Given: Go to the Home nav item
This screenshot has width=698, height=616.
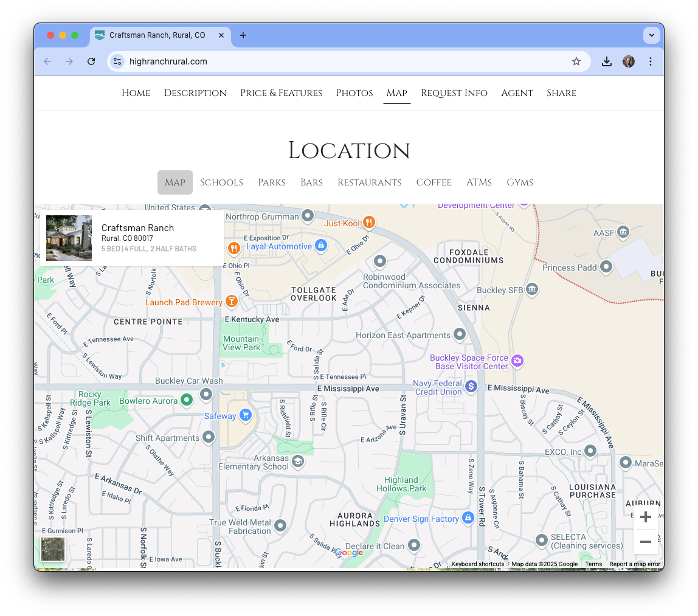Looking at the screenshot, I should (x=136, y=93).
